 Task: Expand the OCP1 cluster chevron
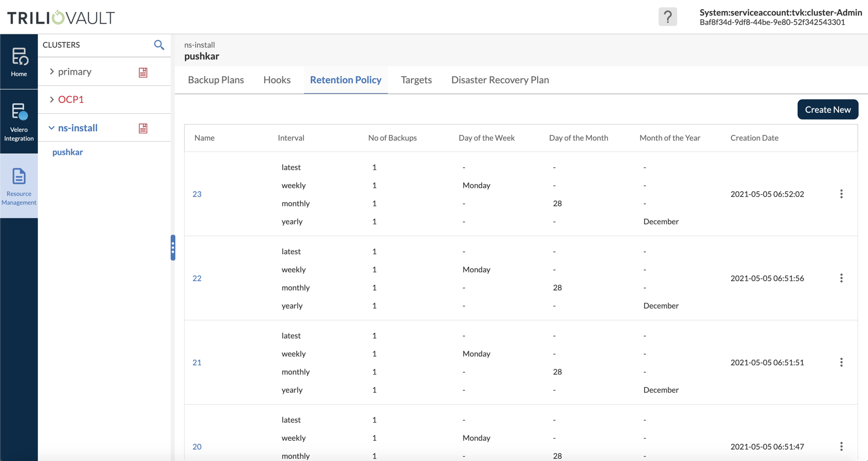coord(52,99)
